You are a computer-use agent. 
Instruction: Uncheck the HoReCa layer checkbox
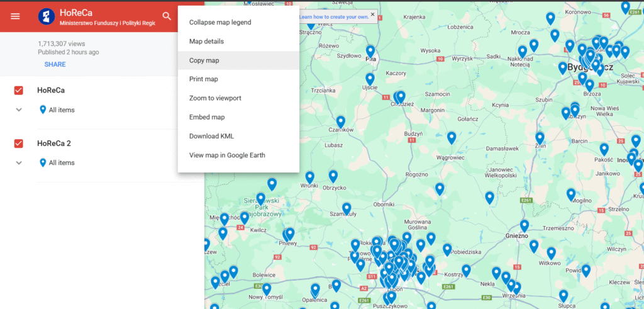pyautogui.click(x=19, y=91)
